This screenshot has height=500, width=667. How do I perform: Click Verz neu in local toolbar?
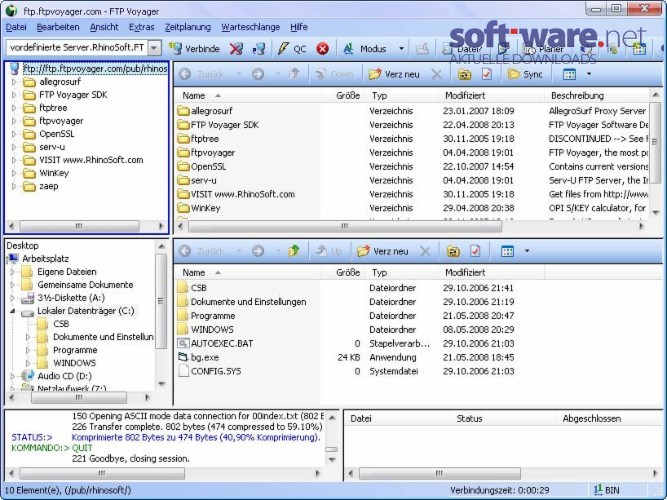(x=382, y=251)
